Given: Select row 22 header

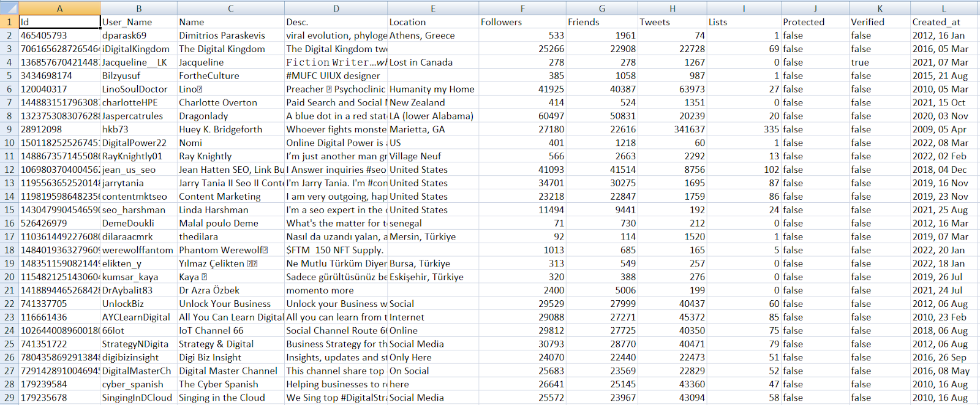Looking at the screenshot, I should (x=9, y=304).
